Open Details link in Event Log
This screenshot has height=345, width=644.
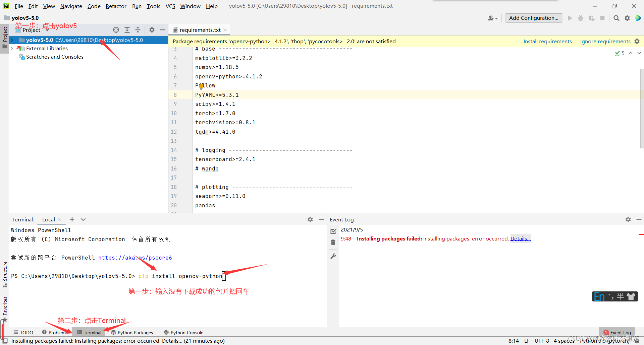[521, 238]
